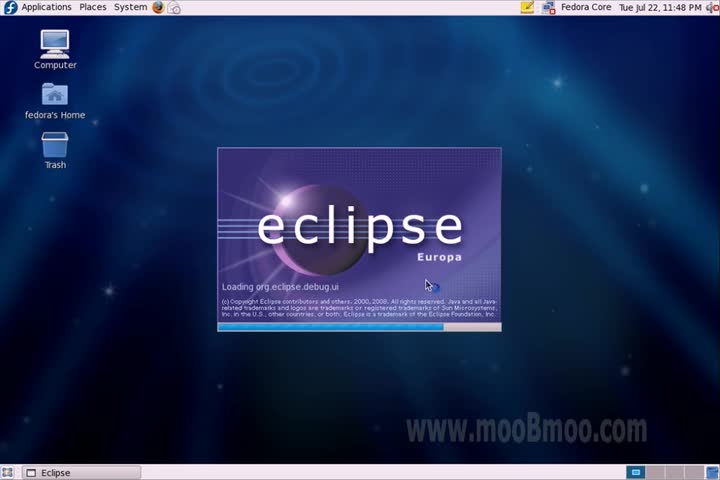The width and height of the screenshot is (720, 480).
Task: Open the System menu
Action: pyautogui.click(x=130, y=7)
